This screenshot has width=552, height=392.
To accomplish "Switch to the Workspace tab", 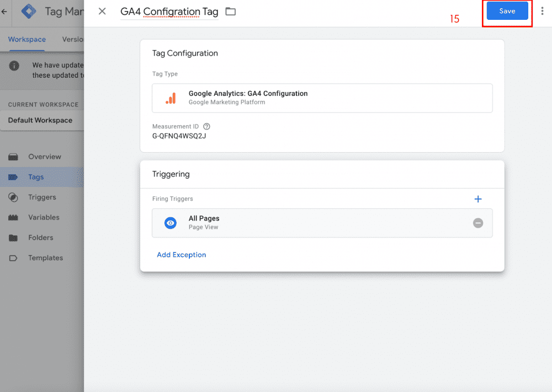I will (27, 39).
